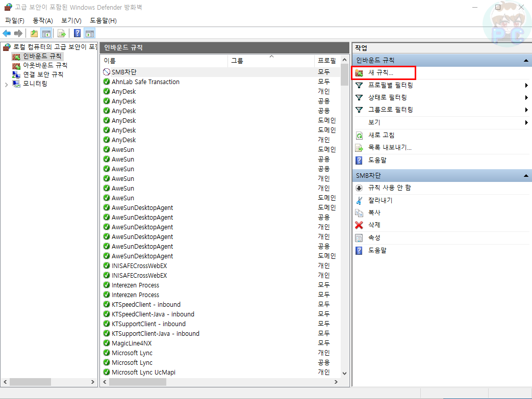Collapse the SMB차단 actions section
Image resolution: width=532 pixels, height=399 pixels.
point(526,176)
